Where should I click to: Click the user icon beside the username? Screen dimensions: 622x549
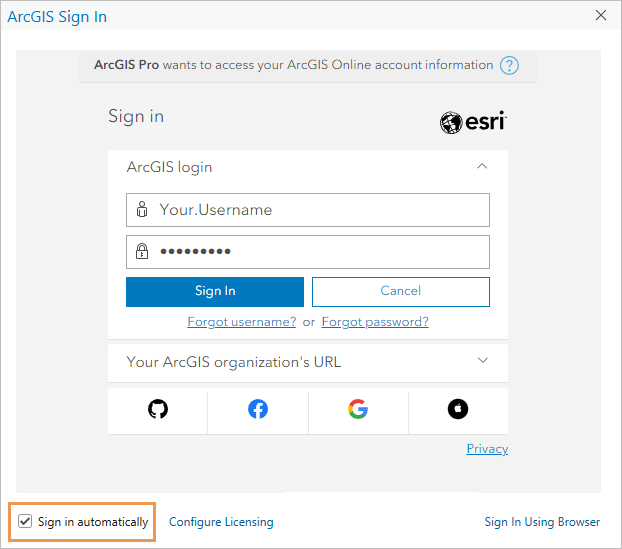pyautogui.click(x=142, y=210)
